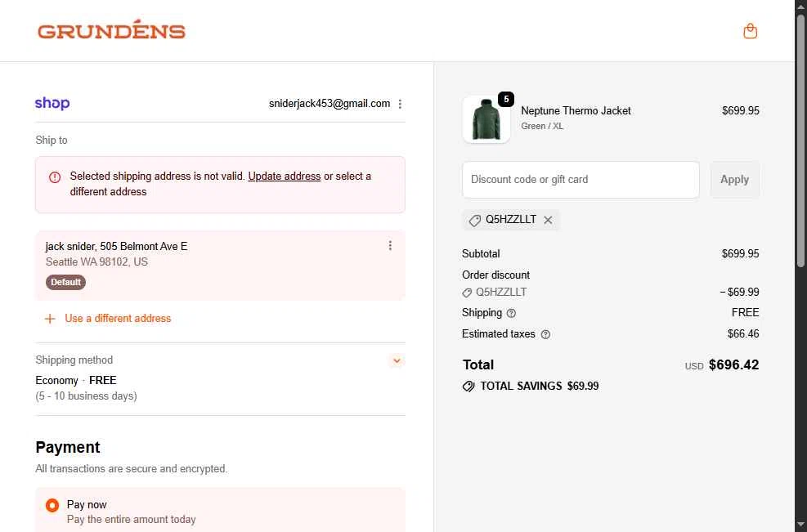Click the Default address badge
807x532 pixels.
point(65,282)
